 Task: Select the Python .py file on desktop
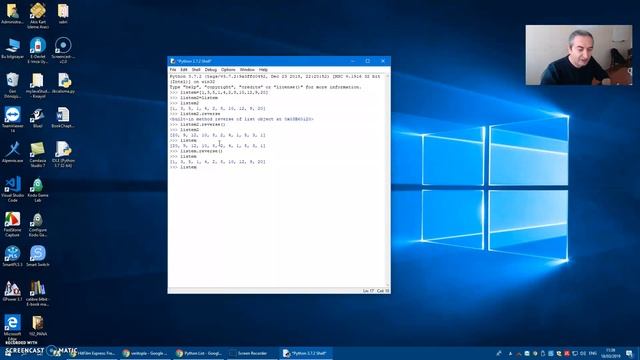click(x=63, y=83)
